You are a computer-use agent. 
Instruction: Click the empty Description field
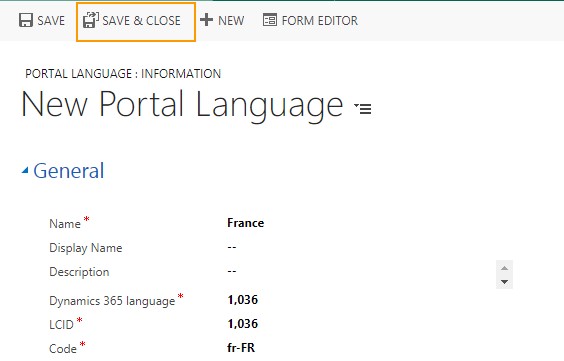(232, 271)
